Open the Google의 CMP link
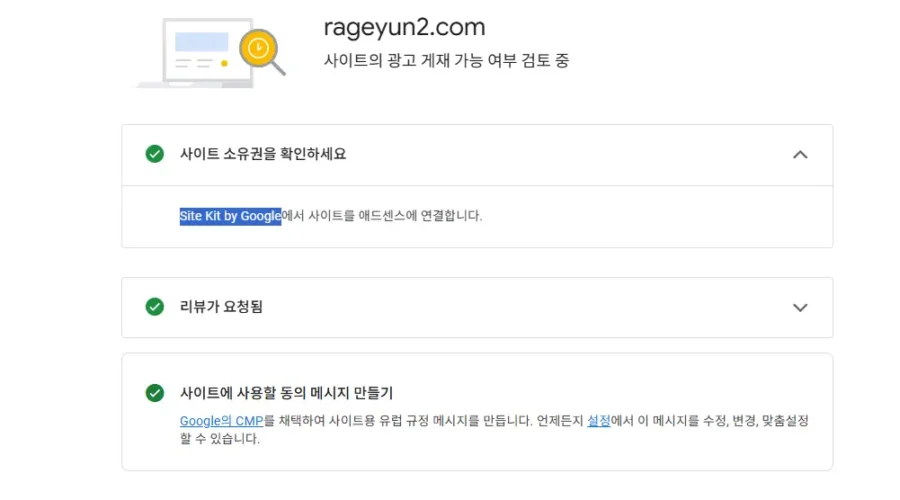Screen dimensions: 900x500 222,421
